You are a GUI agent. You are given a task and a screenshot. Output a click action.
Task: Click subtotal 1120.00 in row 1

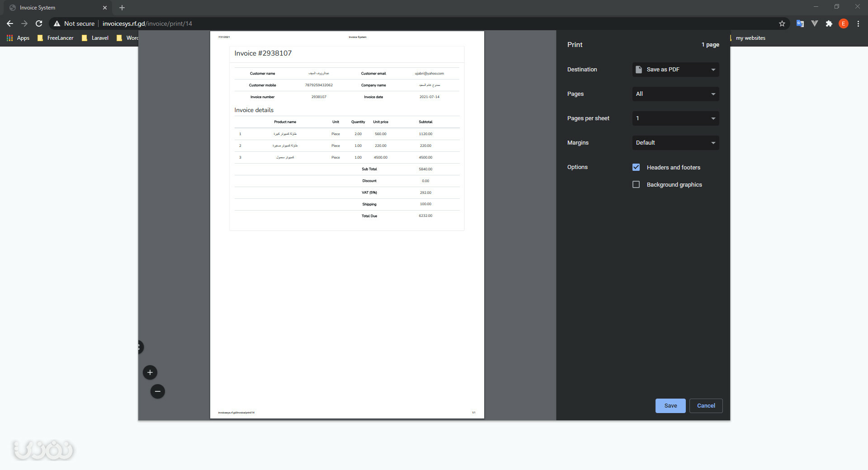pos(425,134)
